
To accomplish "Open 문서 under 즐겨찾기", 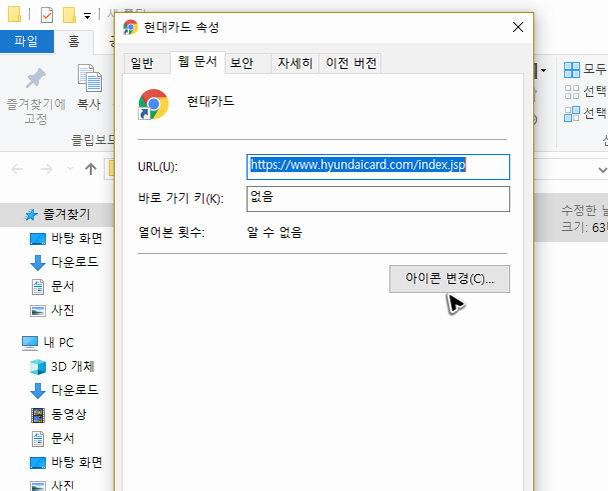I will 62,287.
